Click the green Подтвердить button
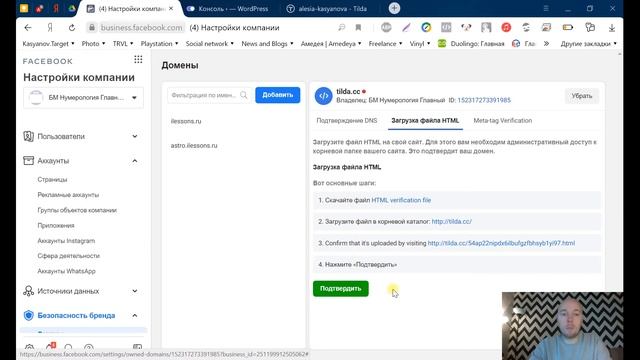The image size is (640, 360). [341, 289]
